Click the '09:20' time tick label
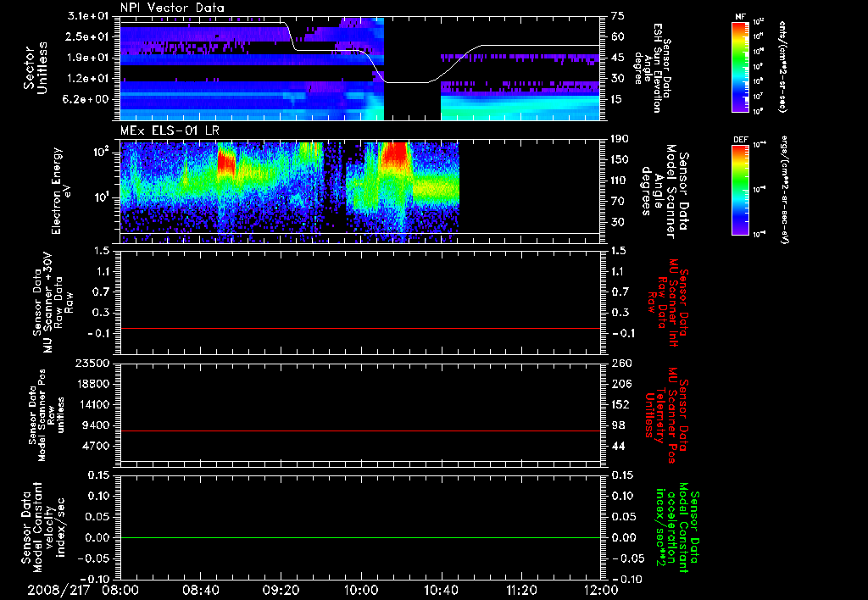Screen dimensions: 868x600 pyautogui.click(x=281, y=590)
